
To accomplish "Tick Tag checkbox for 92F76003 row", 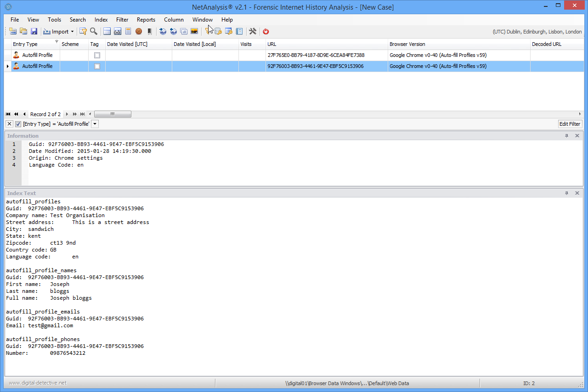I will click(97, 66).
